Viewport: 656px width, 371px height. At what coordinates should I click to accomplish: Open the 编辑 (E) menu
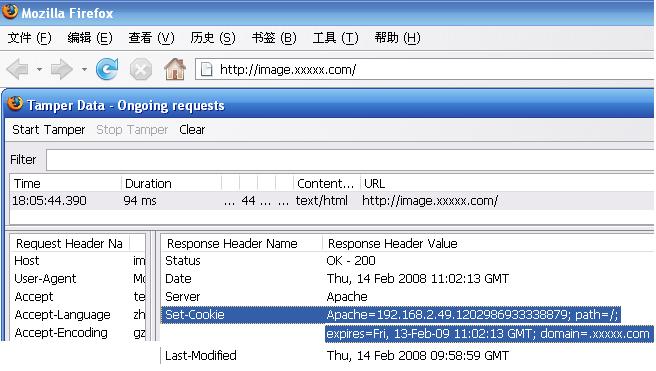coord(90,38)
